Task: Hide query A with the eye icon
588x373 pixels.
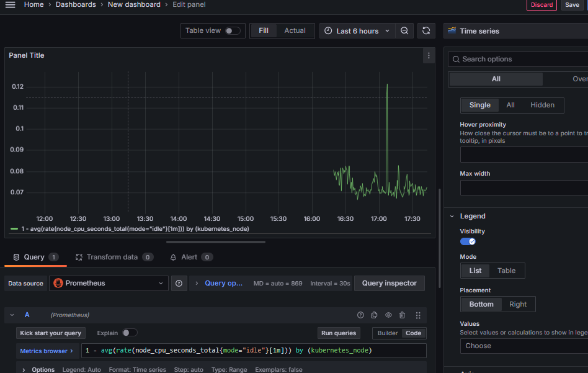Action: [x=388, y=315]
